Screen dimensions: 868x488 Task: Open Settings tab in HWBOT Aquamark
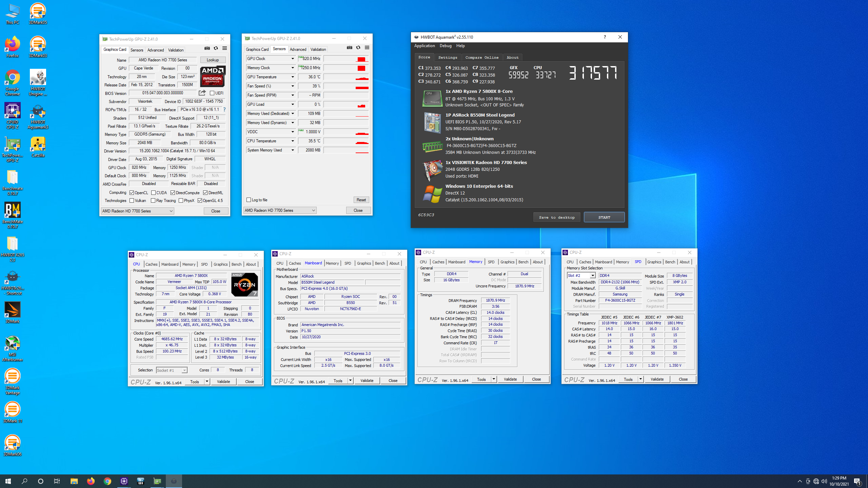coord(448,57)
